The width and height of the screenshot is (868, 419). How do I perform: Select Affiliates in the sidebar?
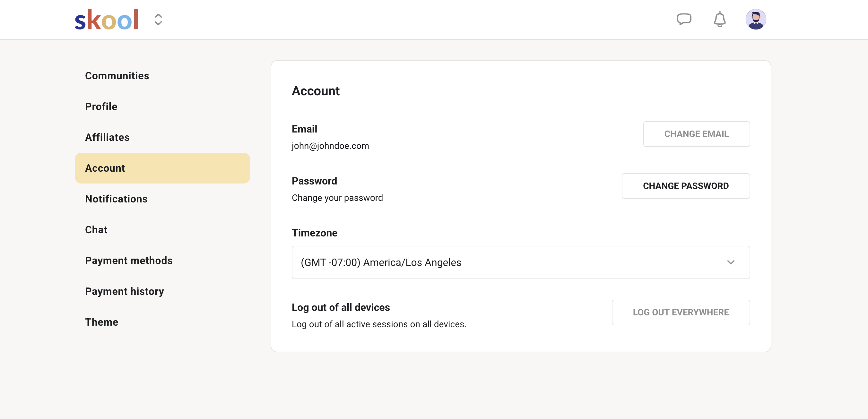coord(107,137)
